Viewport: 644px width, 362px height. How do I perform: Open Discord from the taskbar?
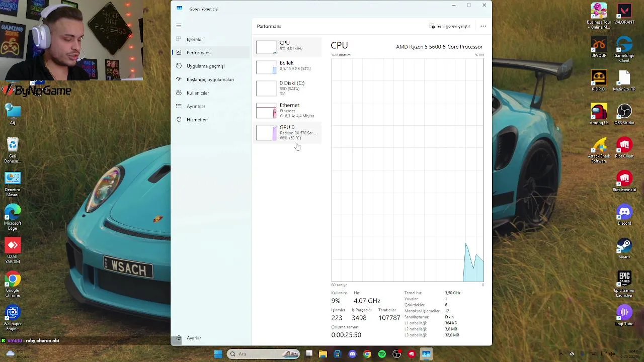coord(352,354)
